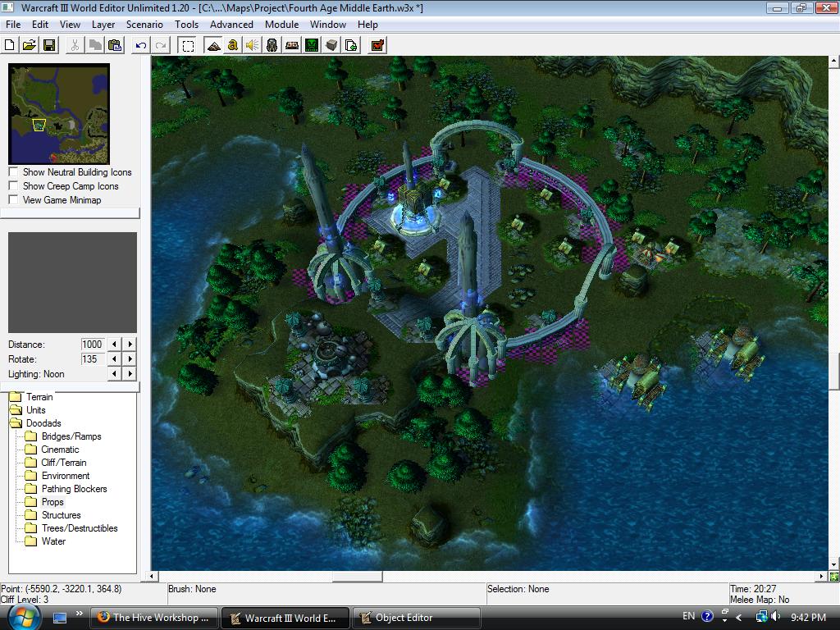Screen dimensions: 840x630
Task: Toggle View Game Minimap checkbox
Action: click(13, 200)
